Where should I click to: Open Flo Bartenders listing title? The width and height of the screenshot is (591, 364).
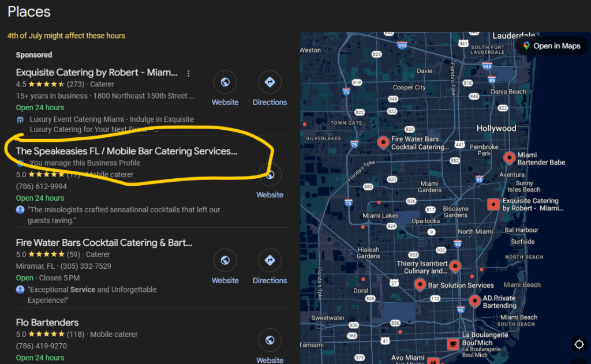(x=47, y=322)
